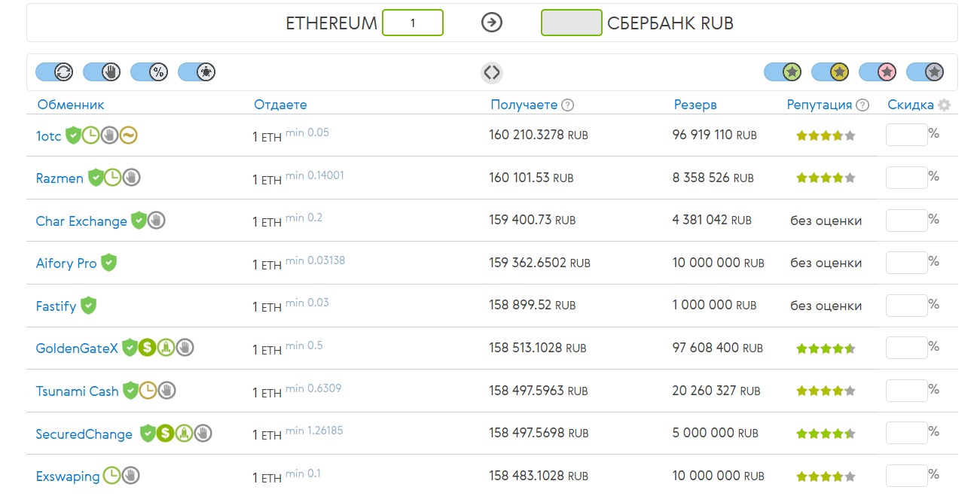Click the Сбербанк RUB amount input field
980x496 pixels.
pyautogui.click(x=572, y=23)
